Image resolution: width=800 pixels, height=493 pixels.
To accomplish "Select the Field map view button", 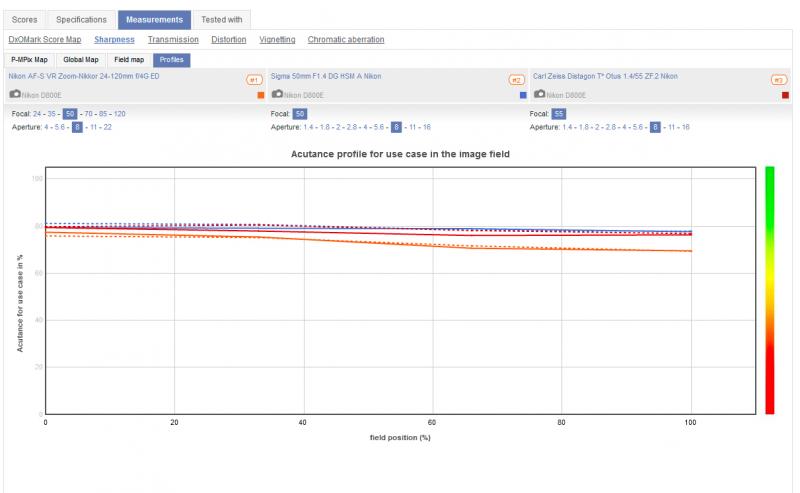I will (129, 60).
